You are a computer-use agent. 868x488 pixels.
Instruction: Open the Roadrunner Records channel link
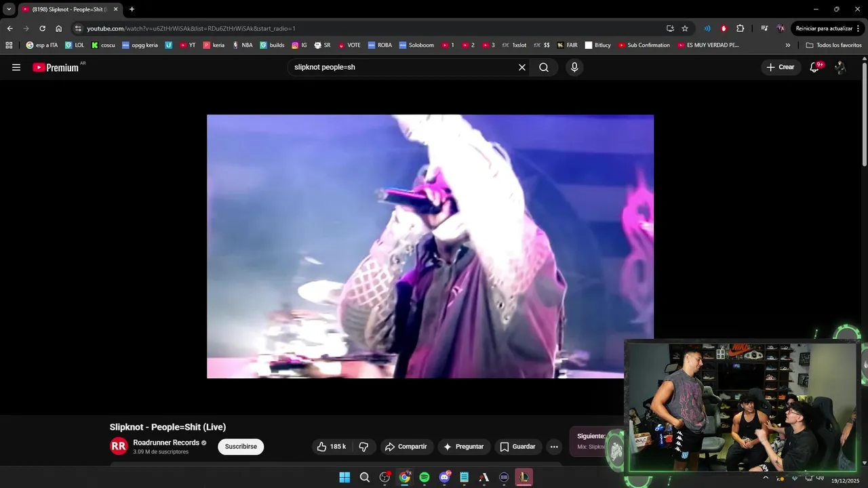click(166, 443)
